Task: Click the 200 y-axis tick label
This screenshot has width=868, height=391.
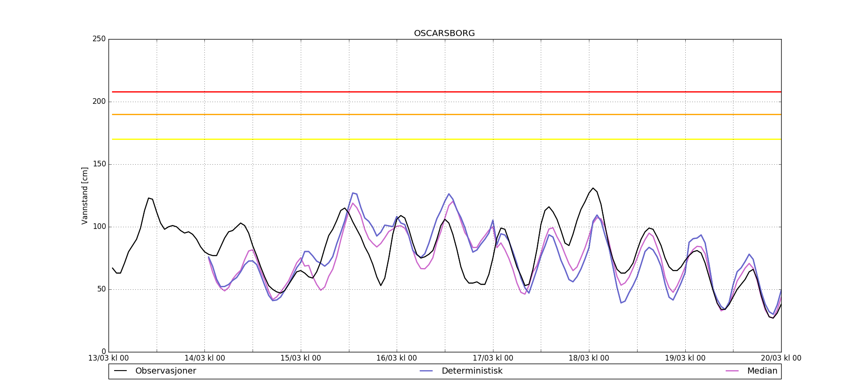Action: [x=99, y=102]
